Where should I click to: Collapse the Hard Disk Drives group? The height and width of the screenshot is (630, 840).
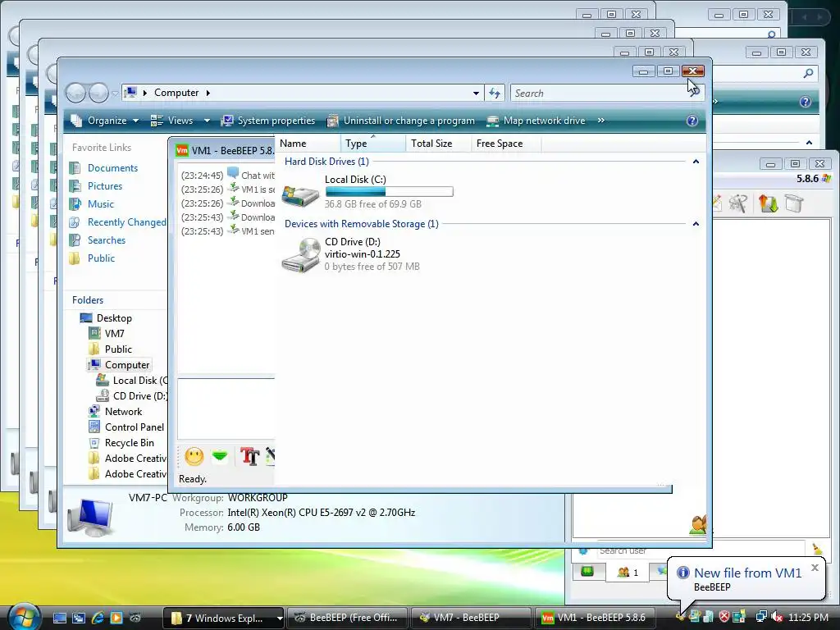tap(696, 162)
